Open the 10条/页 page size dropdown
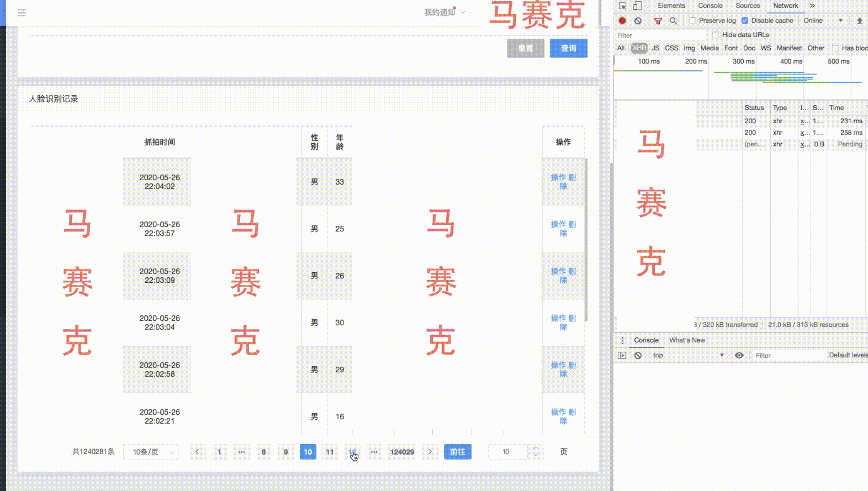The height and width of the screenshot is (491, 868). tap(151, 452)
